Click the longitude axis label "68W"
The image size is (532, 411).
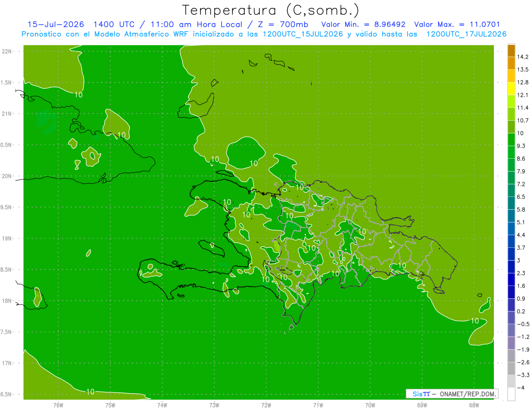click(474, 405)
